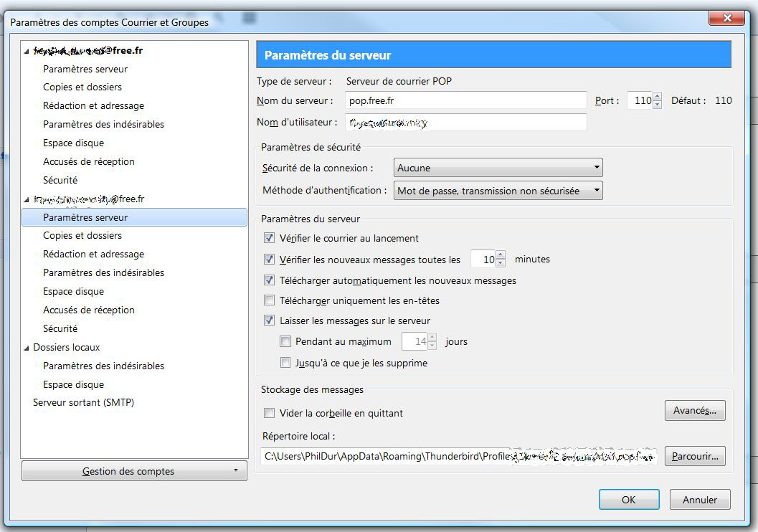Image resolution: width=758 pixels, height=532 pixels.
Task: Click Annuler to cancel changes
Action: click(700, 500)
